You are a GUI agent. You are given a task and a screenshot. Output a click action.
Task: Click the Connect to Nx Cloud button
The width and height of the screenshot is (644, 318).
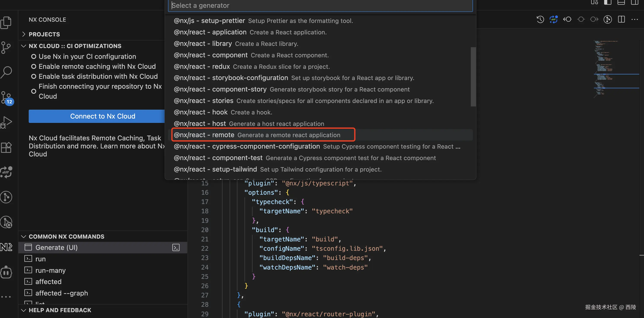point(103,116)
